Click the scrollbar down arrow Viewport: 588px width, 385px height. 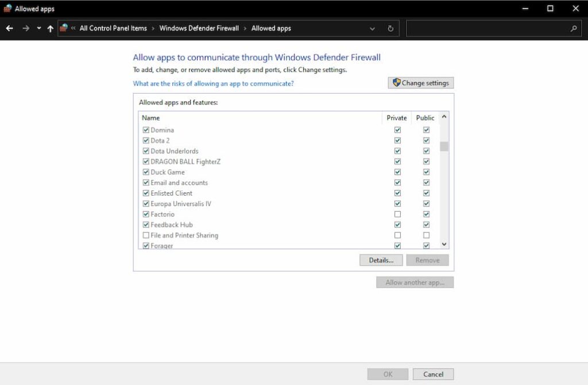443,244
